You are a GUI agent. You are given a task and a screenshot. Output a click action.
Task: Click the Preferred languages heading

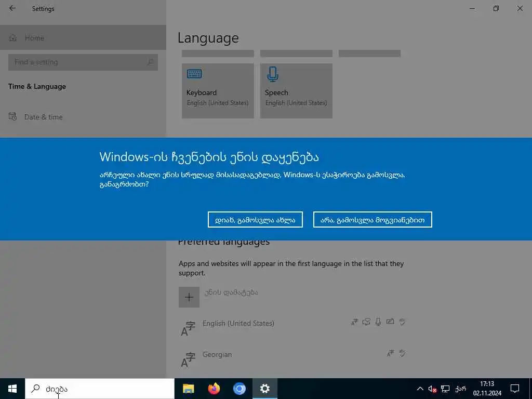point(224,242)
